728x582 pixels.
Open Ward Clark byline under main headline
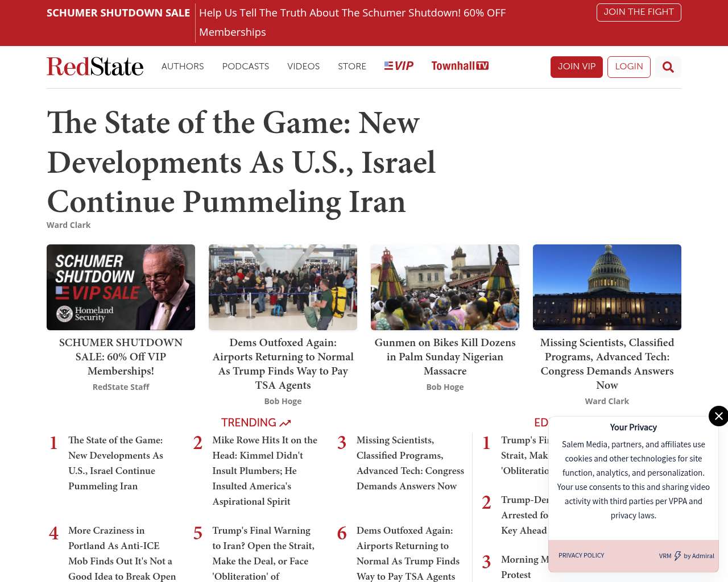(x=68, y=225)
